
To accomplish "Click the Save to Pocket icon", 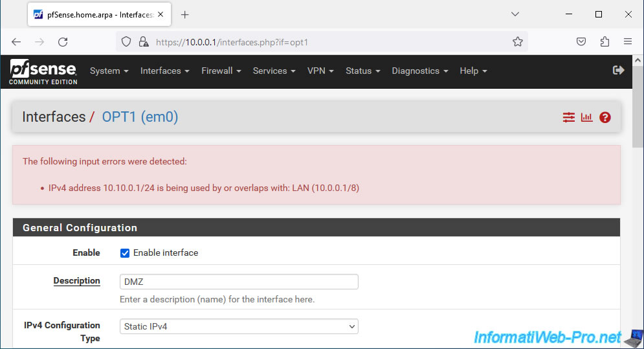I will (581, 41).
